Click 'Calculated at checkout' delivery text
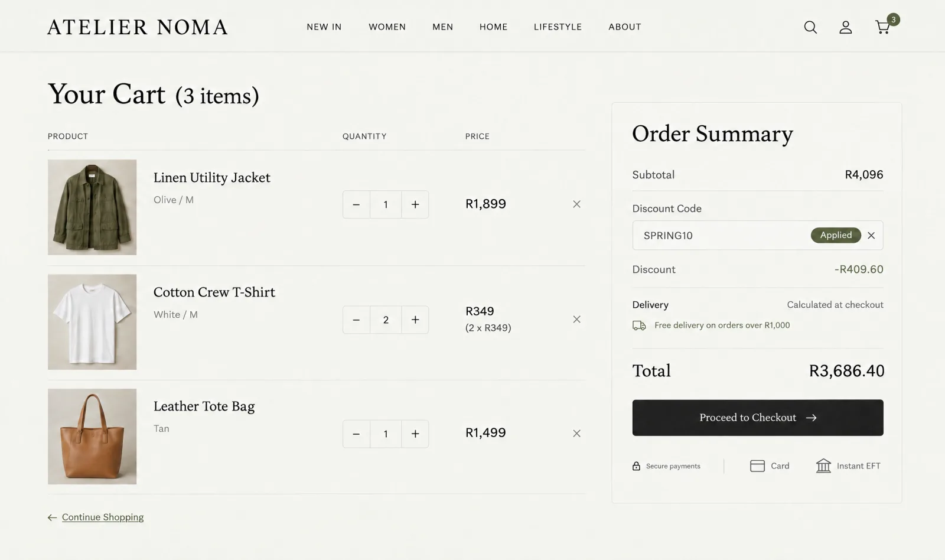Image resolution: width=945 pixels, height=560 pixels. pos(835,305)
